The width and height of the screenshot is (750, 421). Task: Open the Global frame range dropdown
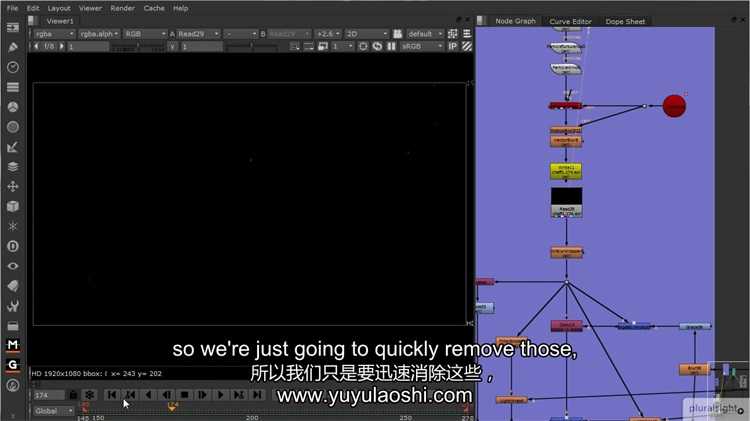[x=53, y=411]
